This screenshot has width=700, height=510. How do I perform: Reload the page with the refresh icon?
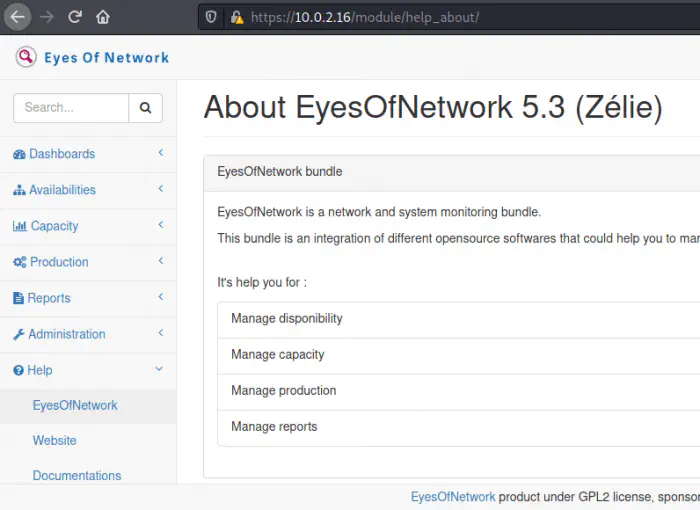coord(75,17)
